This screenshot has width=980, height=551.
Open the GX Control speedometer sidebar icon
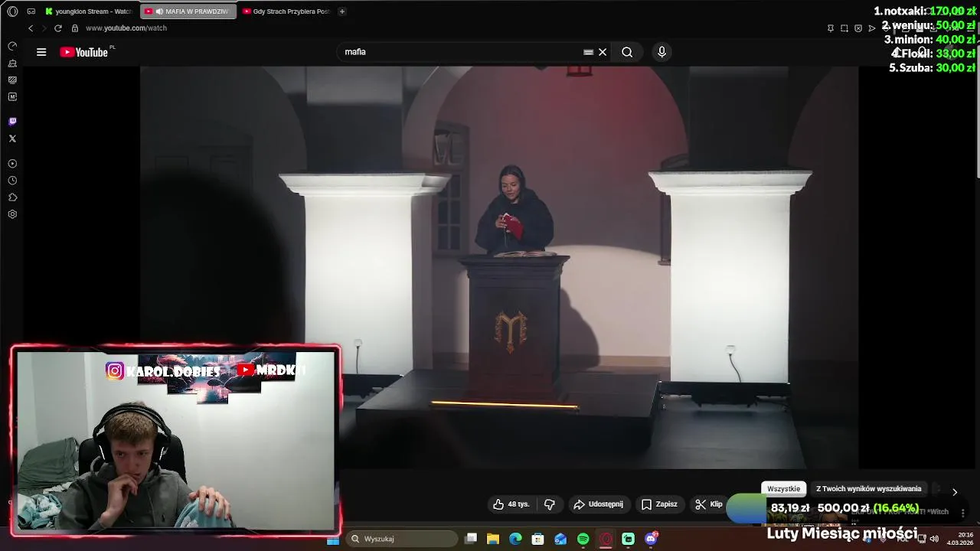pyautogui.click(x=12, y=46)
